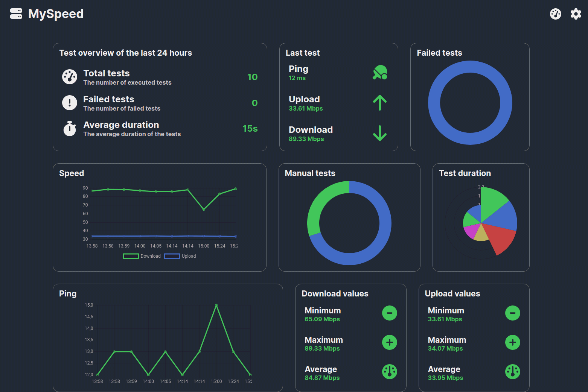Image resolution: width=588 pixels, height=392 pixels.
Task: Click Upload values Minimum minus icon
Action: (513, 313)
